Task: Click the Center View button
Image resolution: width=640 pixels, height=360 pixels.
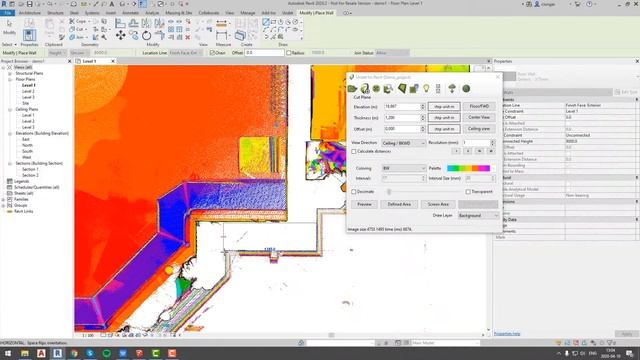Action: [479, 118]
